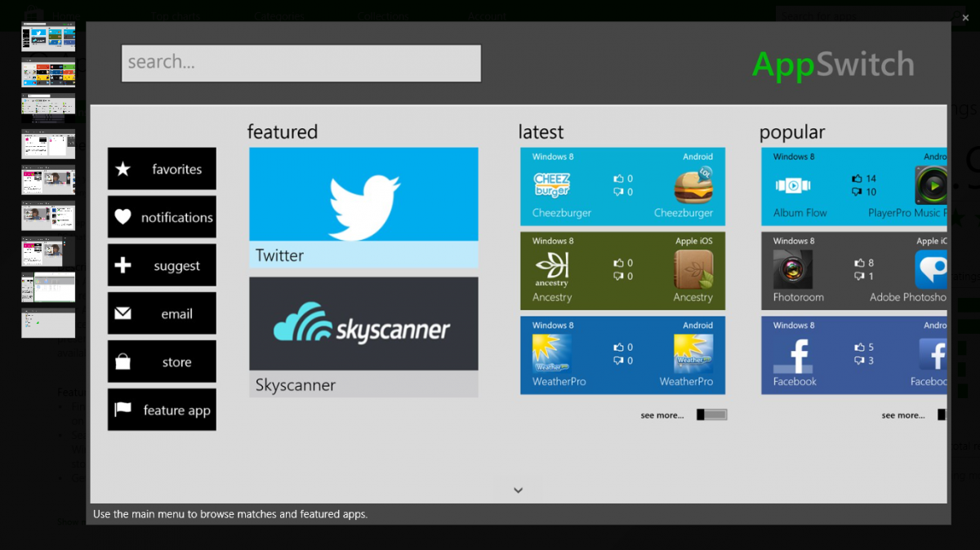Open the last thumbnail in the left strip
Viewport: 980px width, 550px height.
48,323
